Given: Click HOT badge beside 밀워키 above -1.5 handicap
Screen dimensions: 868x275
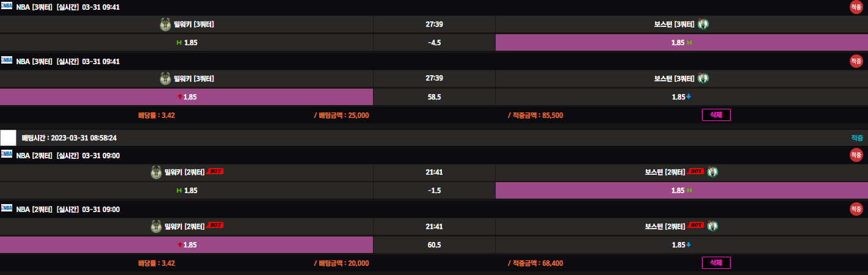Looking at the screenshot, I should click(x=215, y=172).
